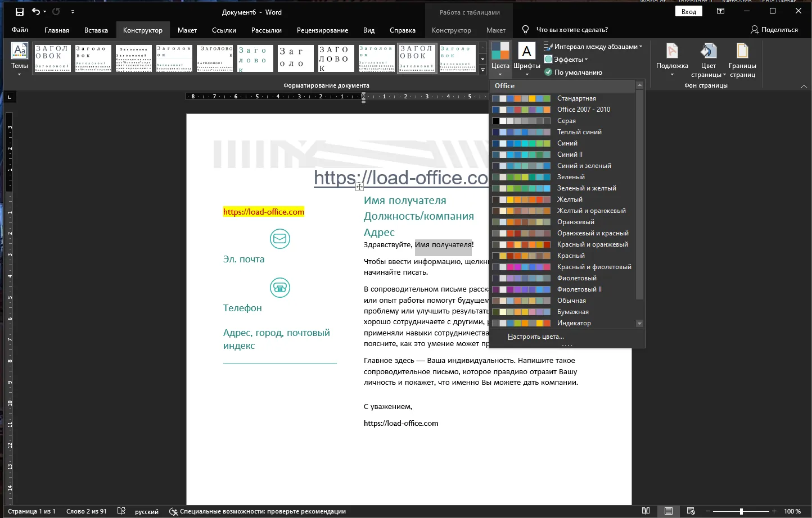The height and width of the screenshot is (518, 812).
Task: Switch to web layout view in status bar
Action: [691, 511]
